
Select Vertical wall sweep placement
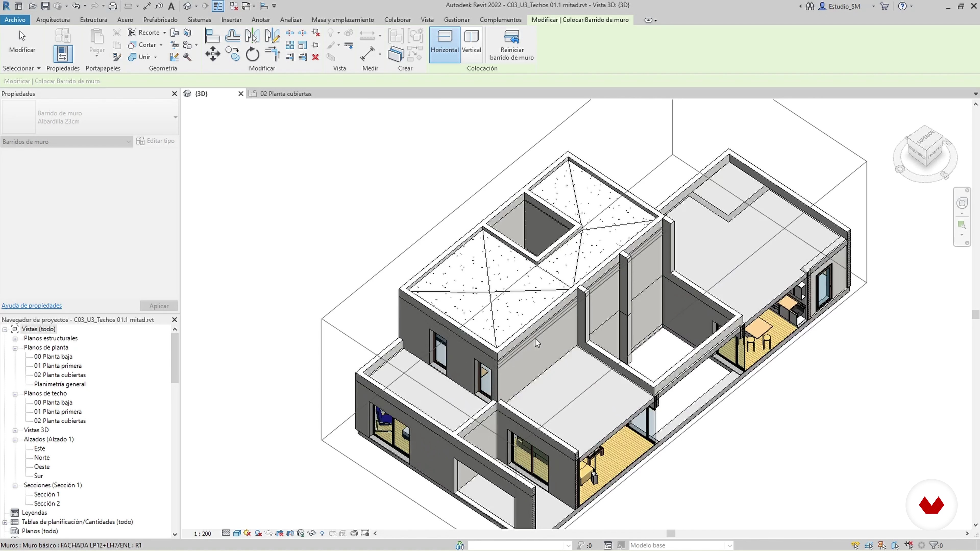click(471, 45)
